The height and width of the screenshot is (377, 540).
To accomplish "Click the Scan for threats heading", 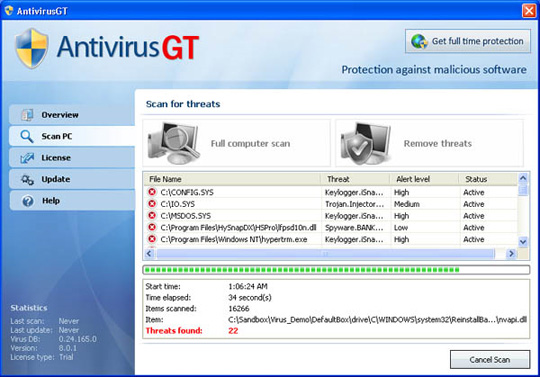I will tap(183, 104).
